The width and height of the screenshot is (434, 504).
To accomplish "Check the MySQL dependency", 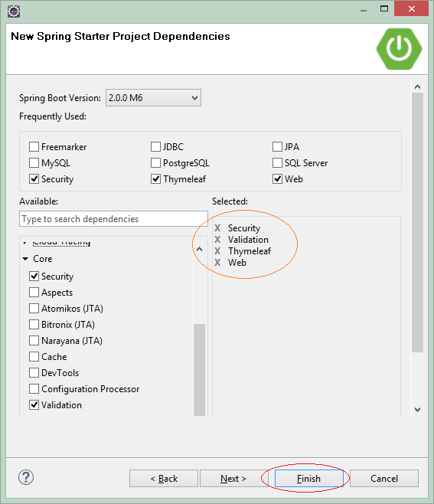I will coord(34,163).
